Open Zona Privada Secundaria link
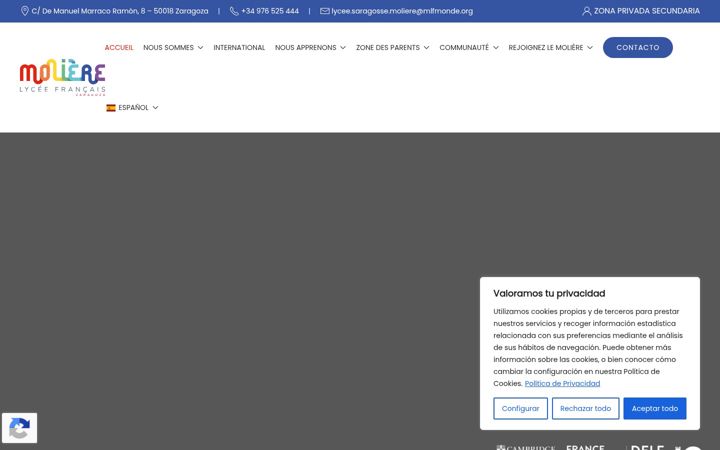 pyautogui.click(x=647, y=11)
